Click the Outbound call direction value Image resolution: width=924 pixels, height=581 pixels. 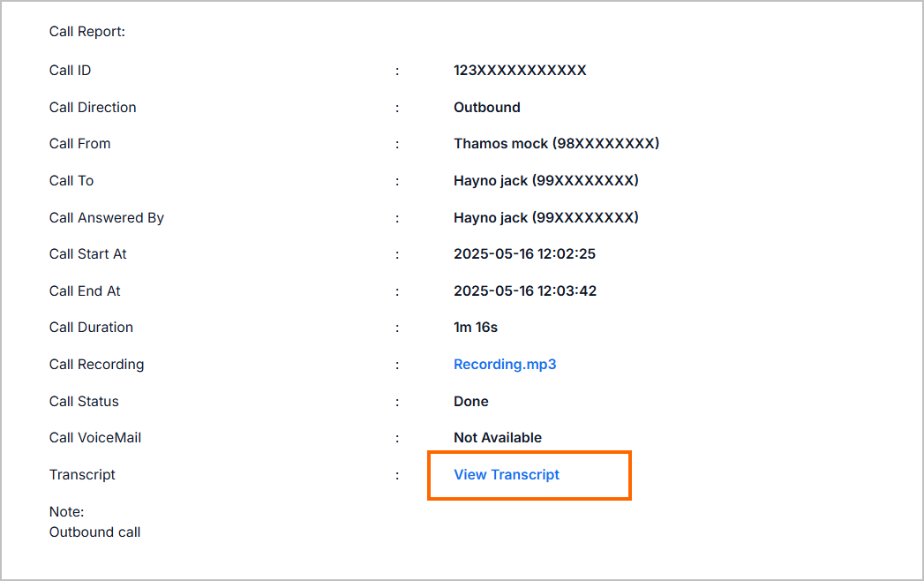pyautogui.click(x=487, y=108)
